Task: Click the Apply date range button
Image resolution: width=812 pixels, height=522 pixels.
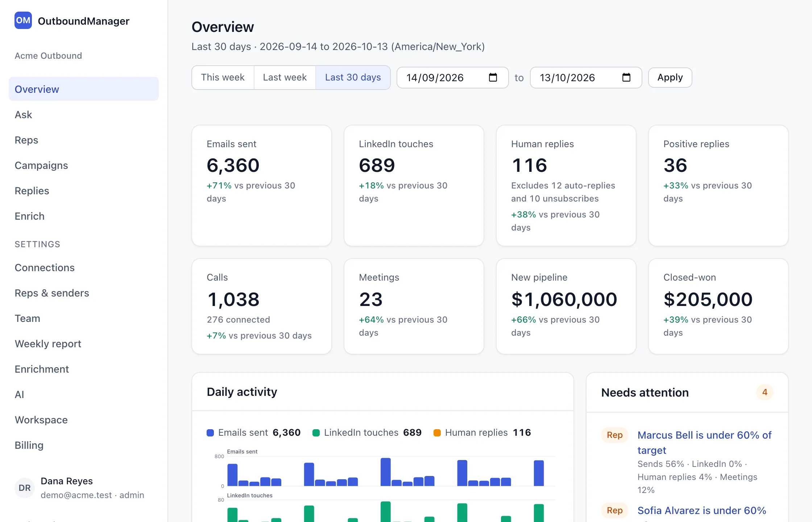Action: pyautogui.click(x=670, y=77)
